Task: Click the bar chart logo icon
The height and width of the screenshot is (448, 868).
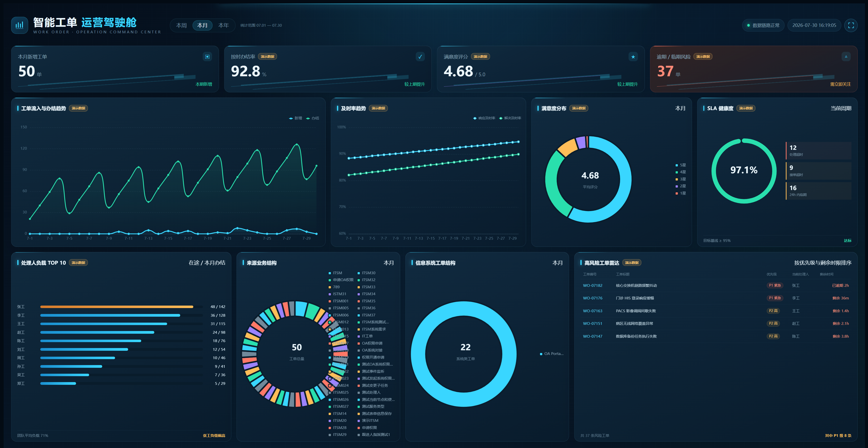Action: tap(20, 25)
